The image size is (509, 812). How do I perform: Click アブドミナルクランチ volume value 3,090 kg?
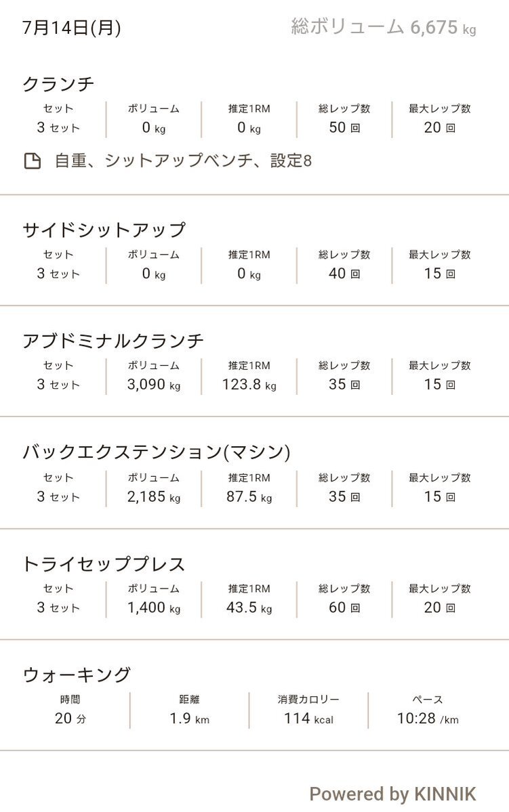point(154,384)
